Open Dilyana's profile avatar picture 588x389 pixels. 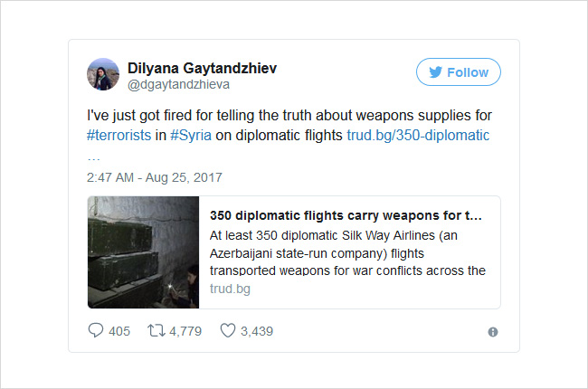103,74
